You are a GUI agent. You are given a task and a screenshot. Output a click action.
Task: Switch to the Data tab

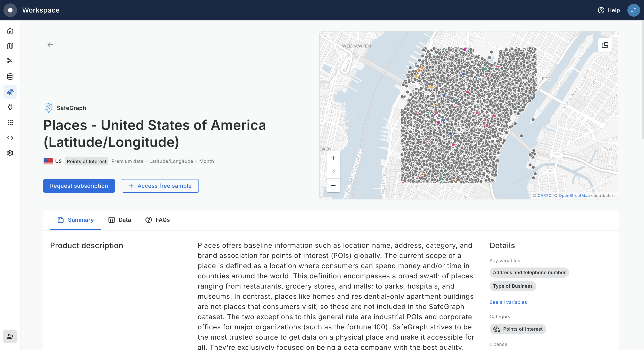tap(119, 220)
